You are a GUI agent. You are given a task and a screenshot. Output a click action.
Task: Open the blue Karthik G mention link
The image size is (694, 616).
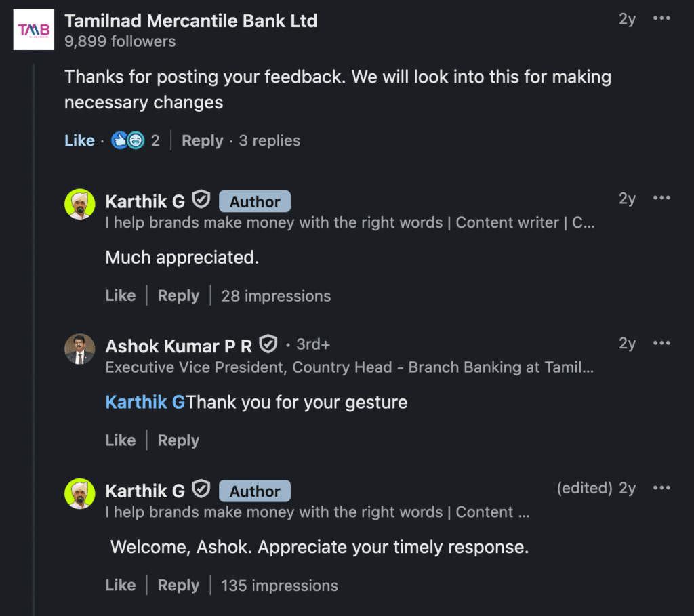(145, 403)
